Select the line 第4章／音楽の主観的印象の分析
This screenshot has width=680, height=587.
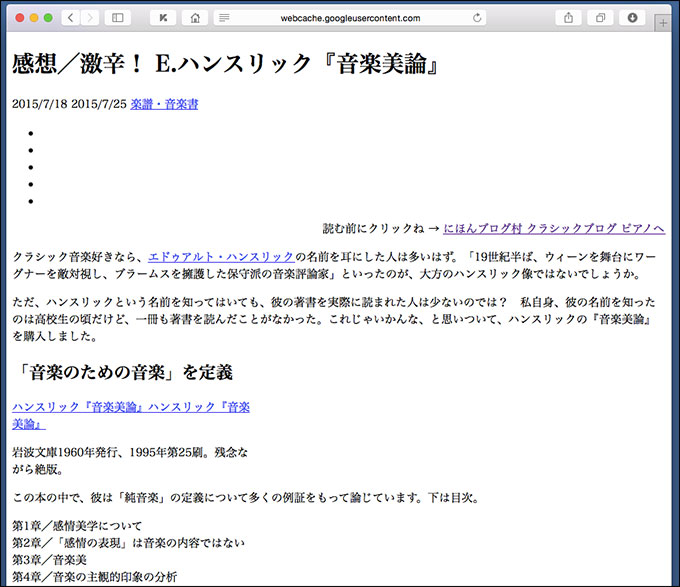[95, 577]
